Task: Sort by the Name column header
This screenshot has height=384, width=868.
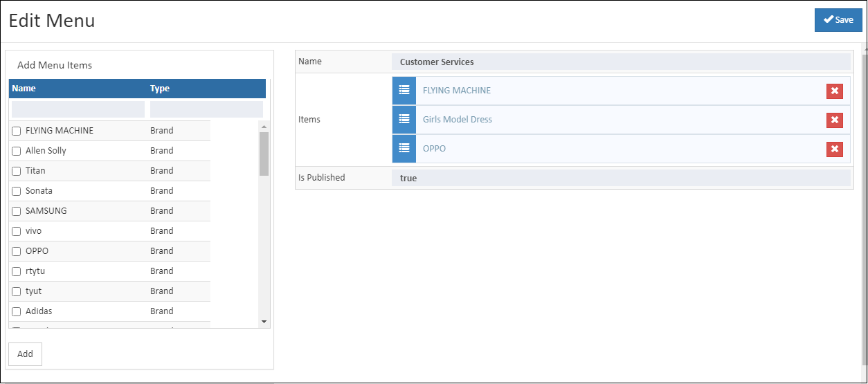Action: [24, 89]
